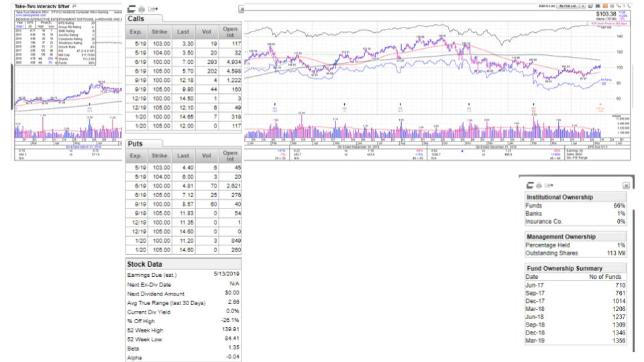Click the Current Div Yield 0.0%

coord(233,310)
